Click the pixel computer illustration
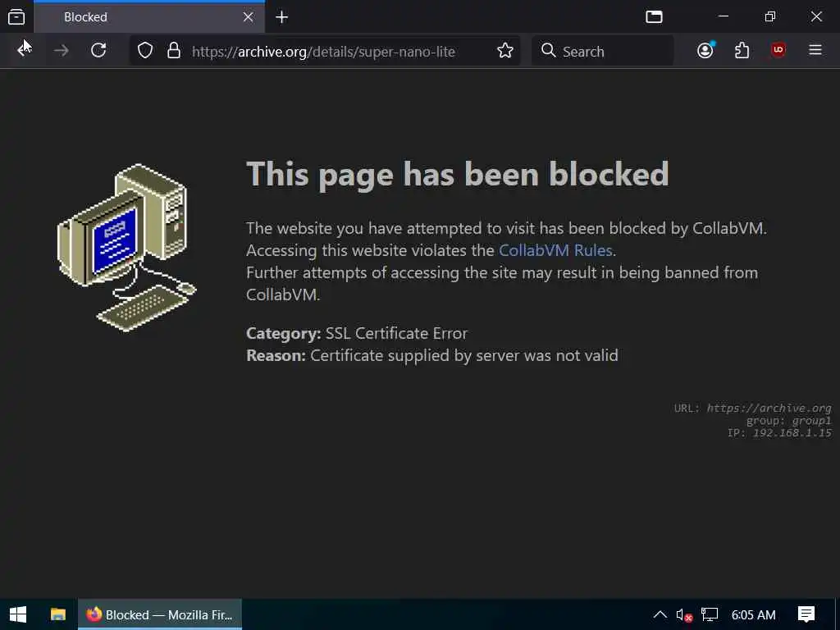This screenshot has height=630, width=840. click(127, 248)
